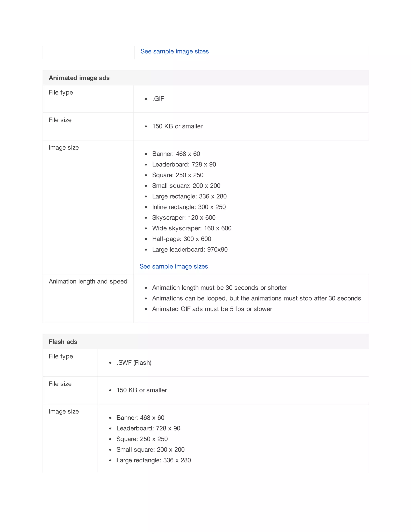Click the looped animations rule text
Image resolution: width=411 pixels, height=532 pixels.
(256, 298)
